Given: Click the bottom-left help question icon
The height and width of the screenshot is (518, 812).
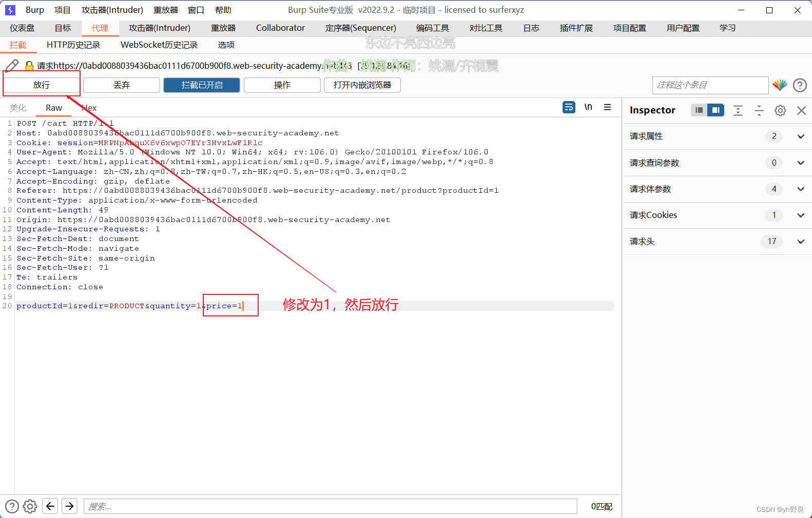Looking at the screenshot, I should click(12, 506).
